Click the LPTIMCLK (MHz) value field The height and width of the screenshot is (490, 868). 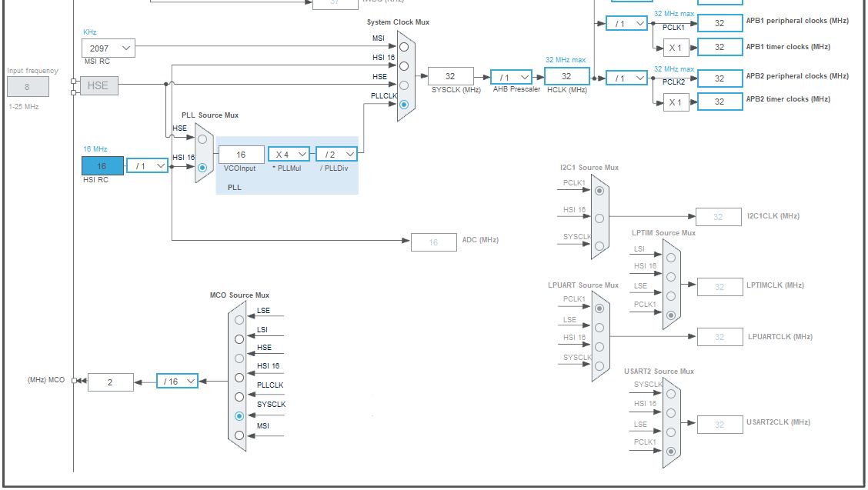coord(719,287)
